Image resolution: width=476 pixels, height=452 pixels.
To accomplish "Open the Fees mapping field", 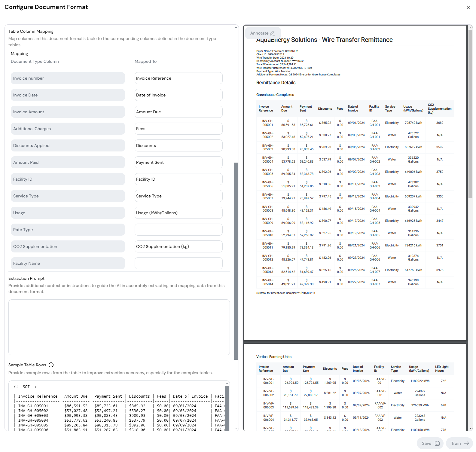I will click(178, 129).
